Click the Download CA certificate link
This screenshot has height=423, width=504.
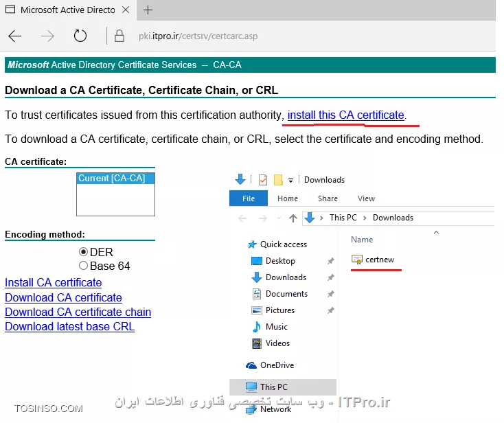[x=63, y=297]
